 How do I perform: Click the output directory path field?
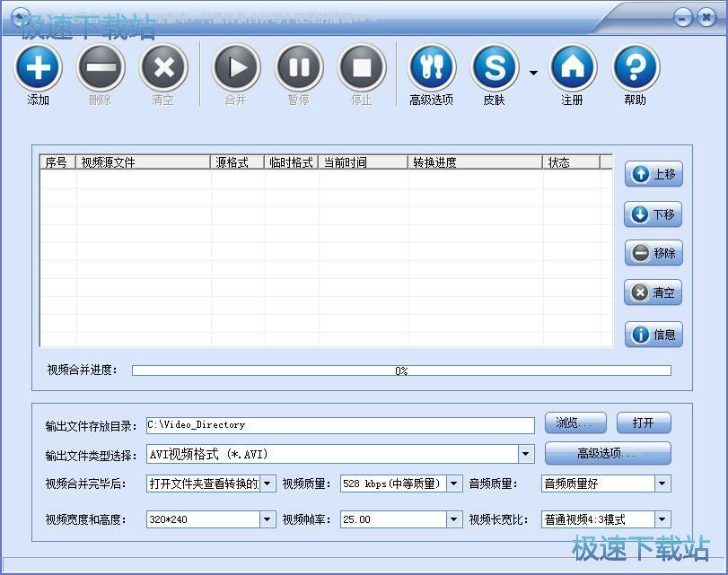[x=340, y=425]
